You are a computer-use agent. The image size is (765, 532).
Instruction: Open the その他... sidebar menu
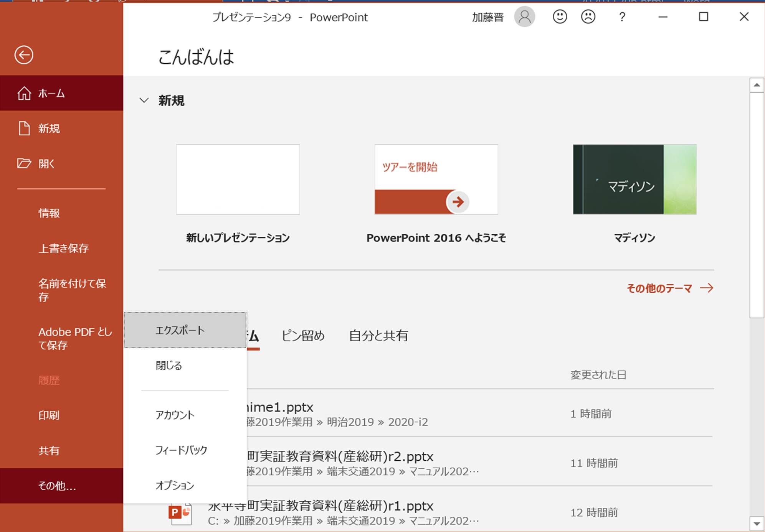(x=58, y=486)
